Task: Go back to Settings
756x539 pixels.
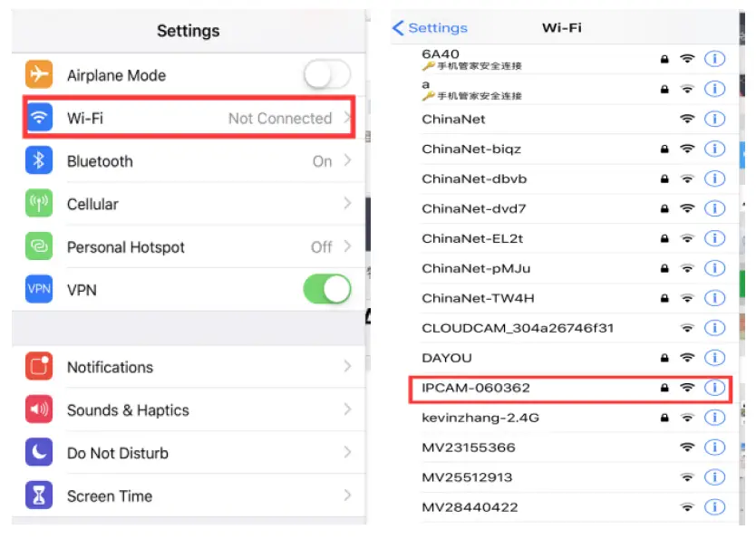Action: (431, 28)
